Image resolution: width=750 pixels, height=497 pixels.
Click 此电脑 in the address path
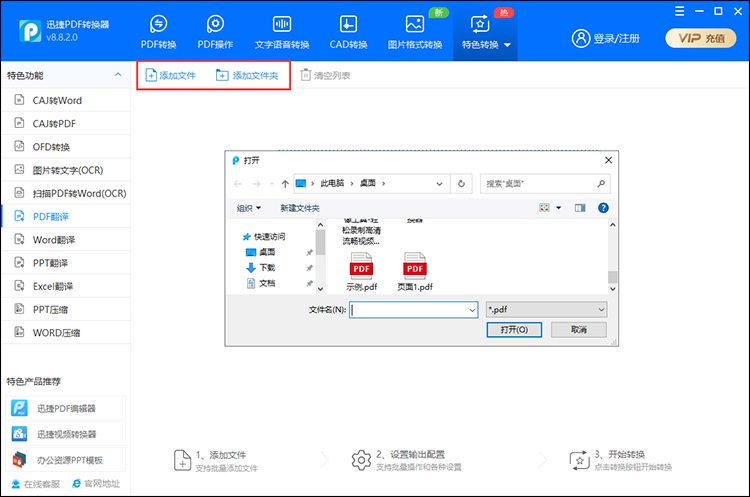[x=332, y=183]
